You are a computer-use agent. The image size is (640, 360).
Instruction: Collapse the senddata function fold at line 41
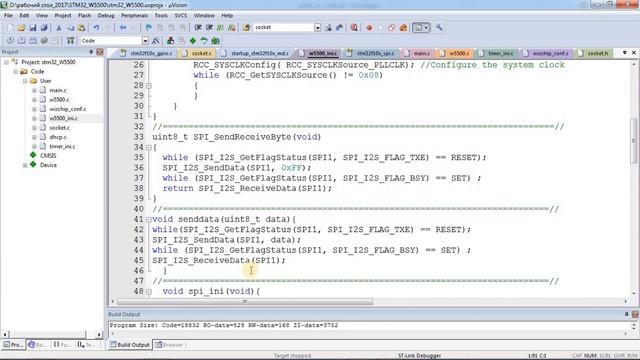[149, 220]
